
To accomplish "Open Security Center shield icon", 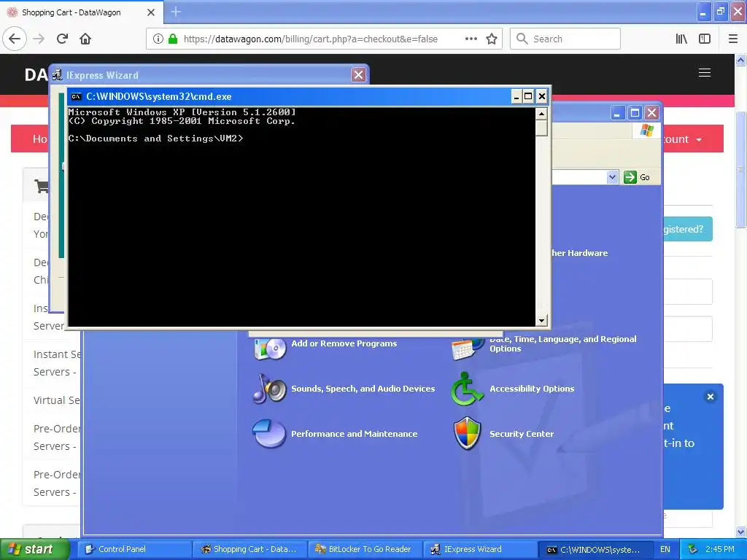I will coord(467,433).
